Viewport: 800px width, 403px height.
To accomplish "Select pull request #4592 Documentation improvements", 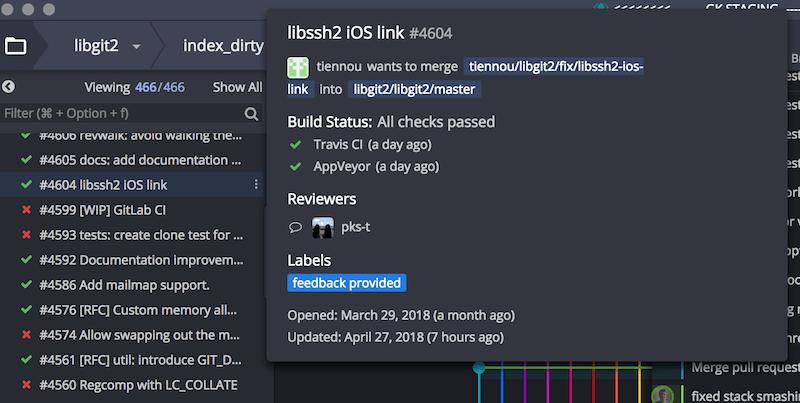I will (132, 260).
